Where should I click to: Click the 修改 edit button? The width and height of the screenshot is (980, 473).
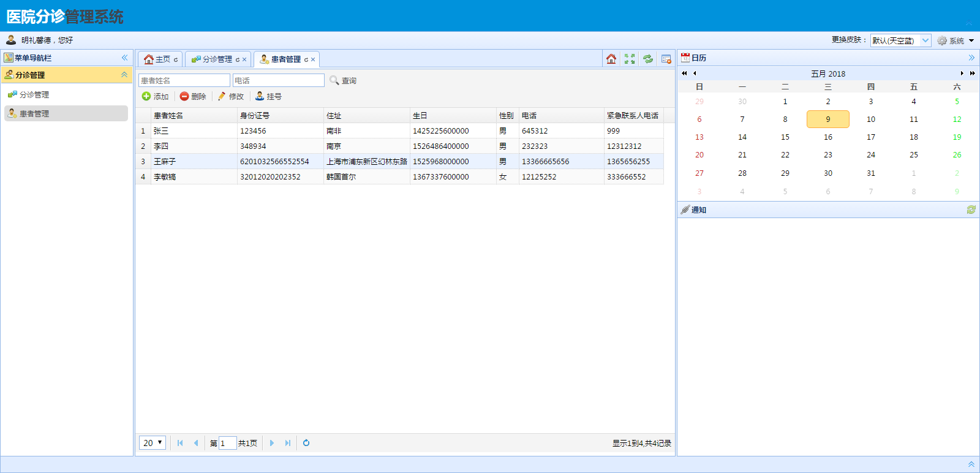tap(231, 96)
